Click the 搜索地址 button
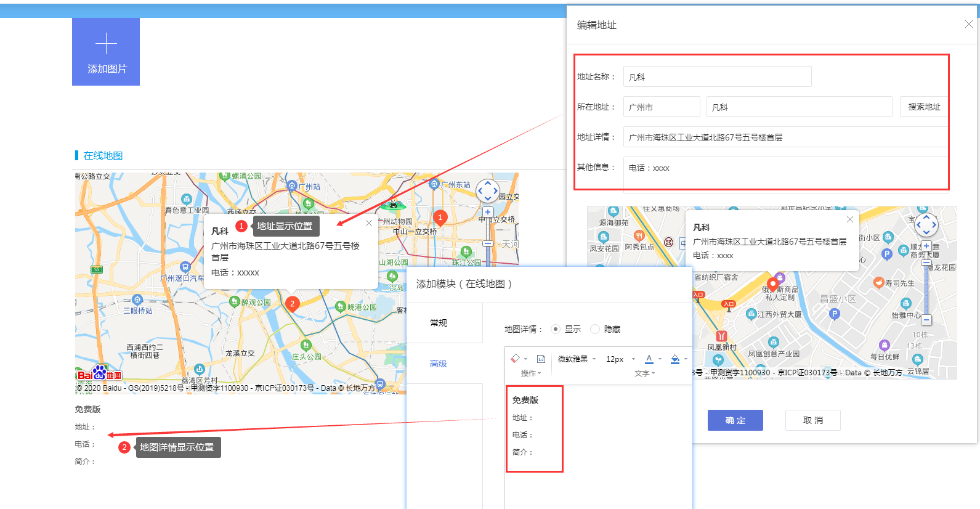 (924, 107)
